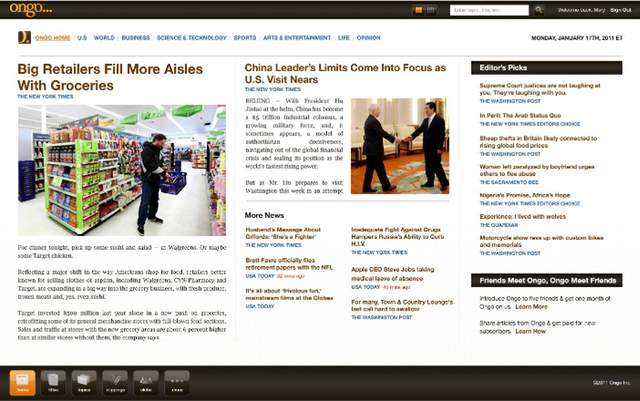Open Experience: I lived with wolves

[523, 216]
